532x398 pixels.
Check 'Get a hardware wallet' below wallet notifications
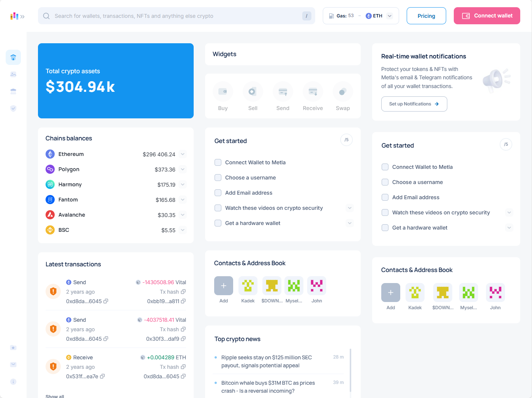385,228
